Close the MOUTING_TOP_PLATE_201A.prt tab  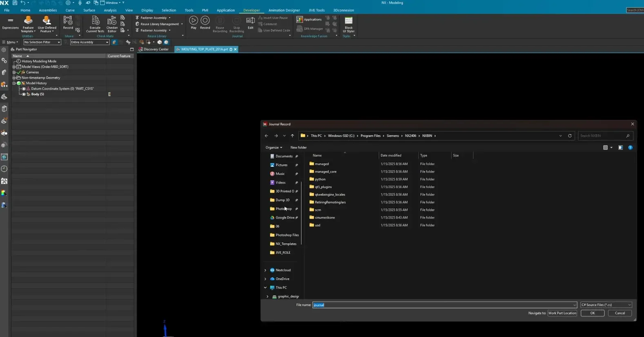click(x=235, y=49)
